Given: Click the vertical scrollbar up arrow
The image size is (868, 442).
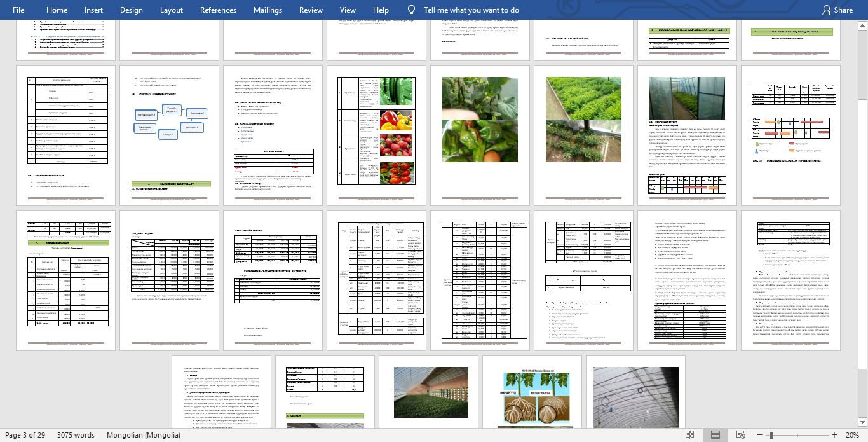Looking at the screenshot, I should coord(863,25).
